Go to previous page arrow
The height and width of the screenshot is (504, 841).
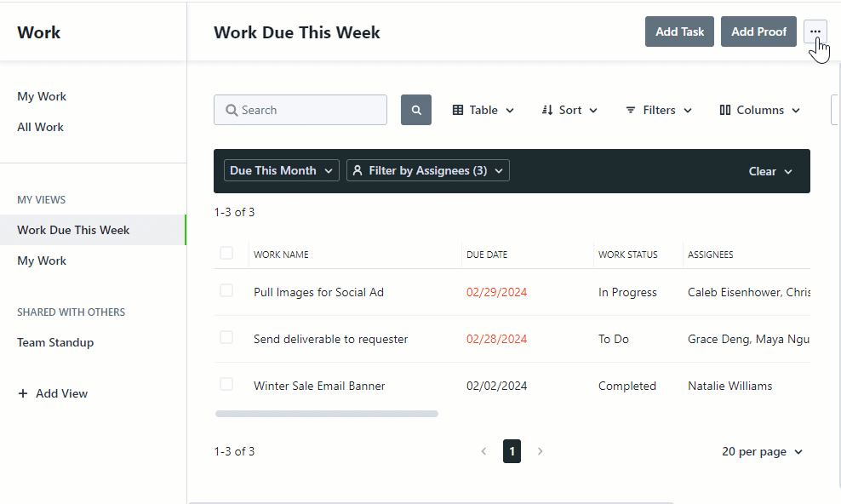pyautogui.click(x=483, y=451)
